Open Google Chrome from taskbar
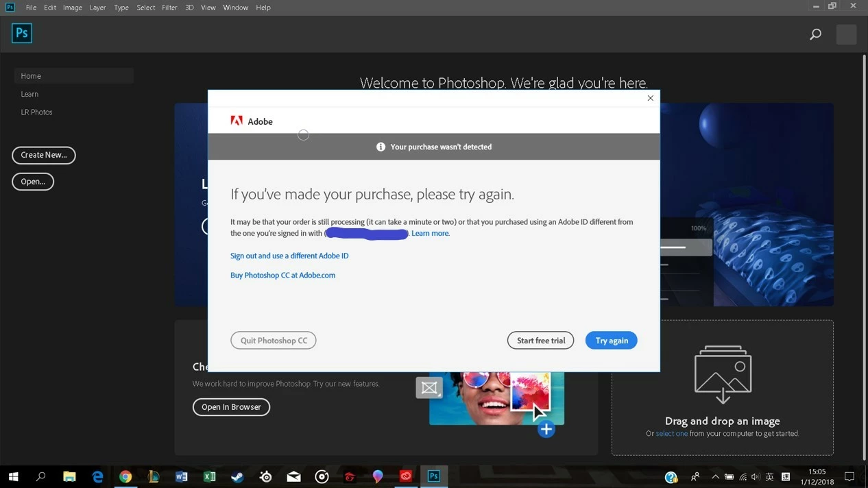The width and height of the screenshot is (868, 488). click(125, 476)
